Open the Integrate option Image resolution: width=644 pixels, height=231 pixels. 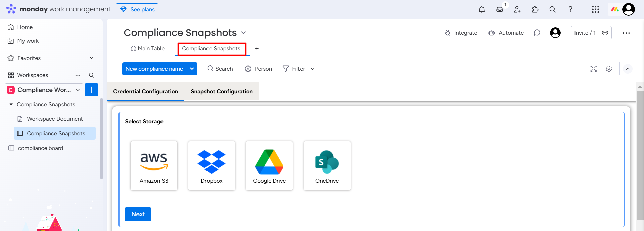coord(461,33)
